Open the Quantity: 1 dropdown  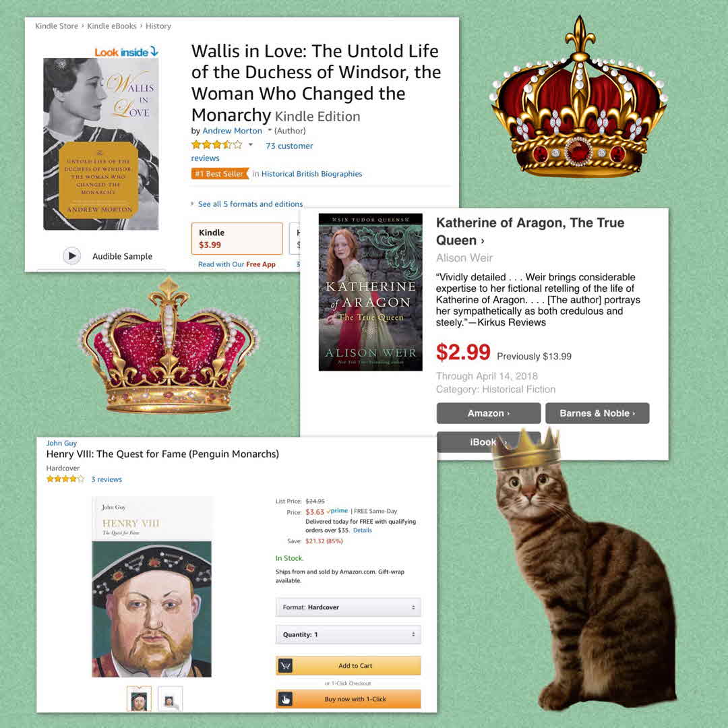348,635
